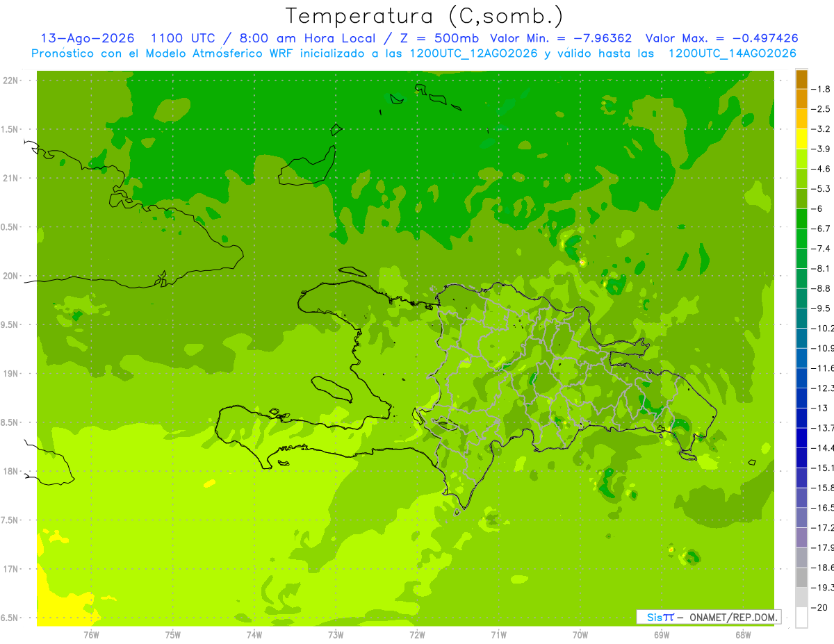Click the colorbar label '-6.7'
Viewport: 834px width, 644px height.
[x=822, y=229]
